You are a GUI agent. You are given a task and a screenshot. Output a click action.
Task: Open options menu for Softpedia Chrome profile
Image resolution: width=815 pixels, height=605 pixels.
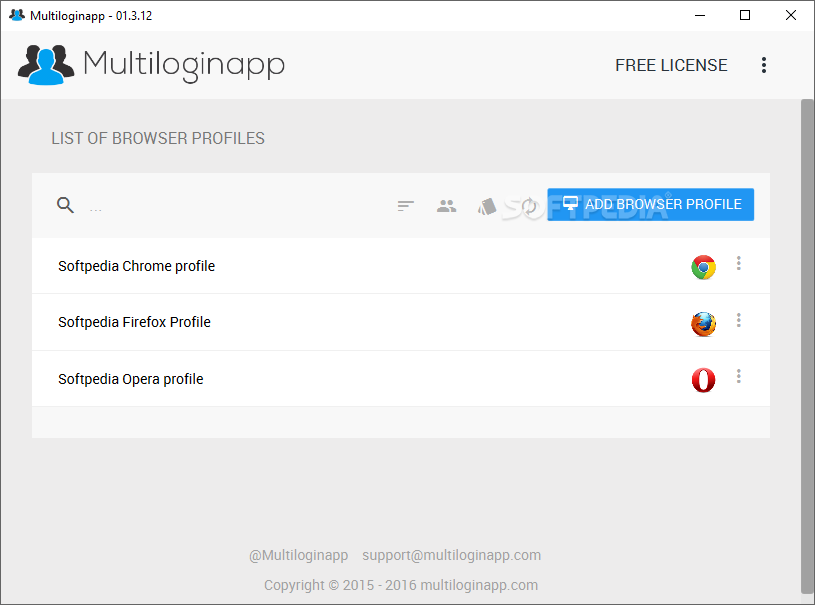(x=739, y=264)
